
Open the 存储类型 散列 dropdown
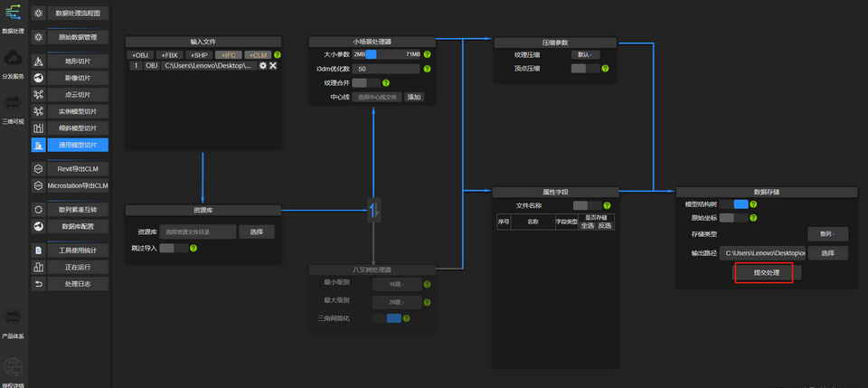pyautogui.click(x=827, y=234)
